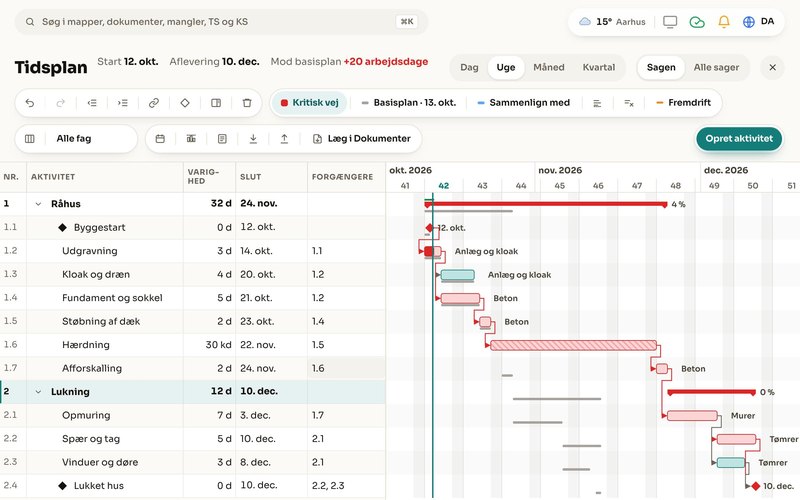Click the Hærdning hatched Gantt bar
Image resolution: width=800 pixels, height=500 pixels.
click(x=573, y=345)
